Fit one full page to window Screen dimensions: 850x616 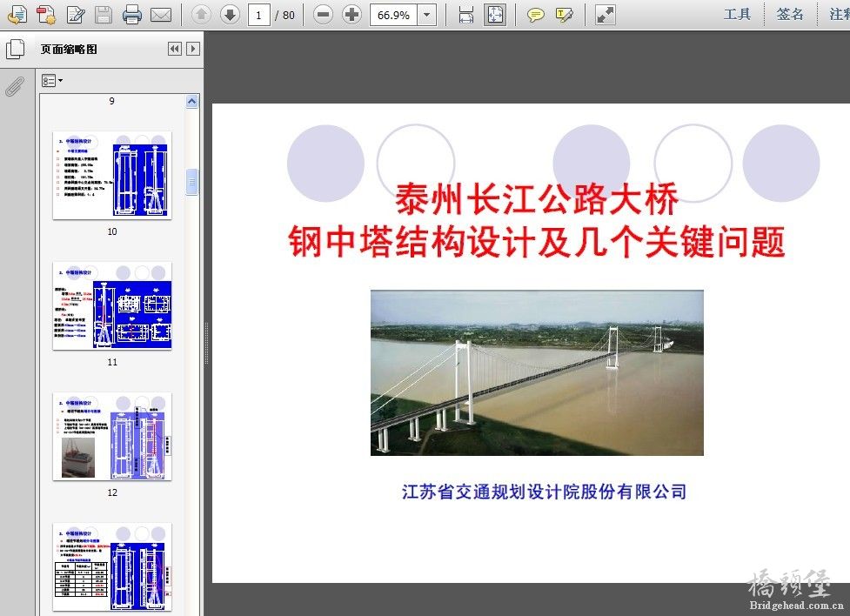(x=495, y=15)
